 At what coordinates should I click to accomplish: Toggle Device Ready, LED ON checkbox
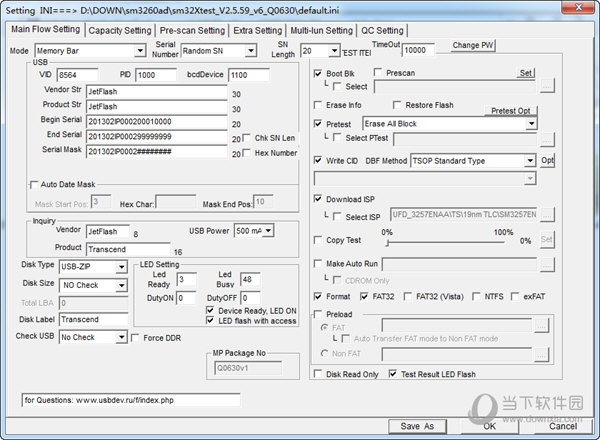[210, 310]
